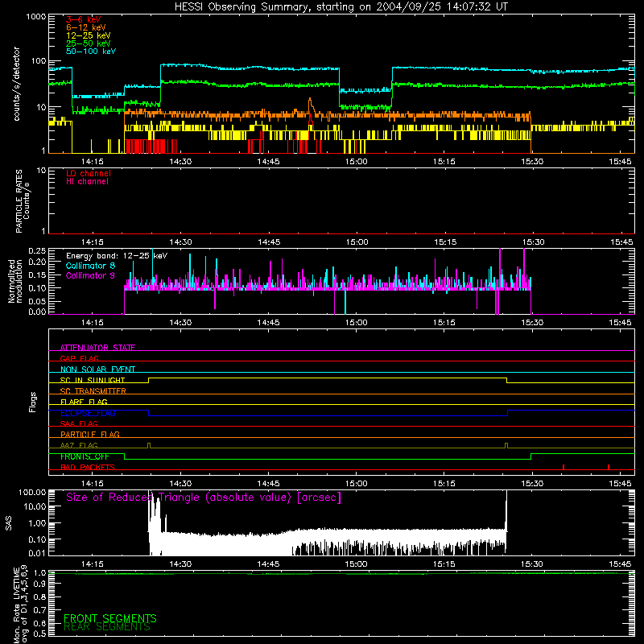
Task: Click the PARTICLE FLAG label
Action: pyautogui.click(x=90, y=434)
